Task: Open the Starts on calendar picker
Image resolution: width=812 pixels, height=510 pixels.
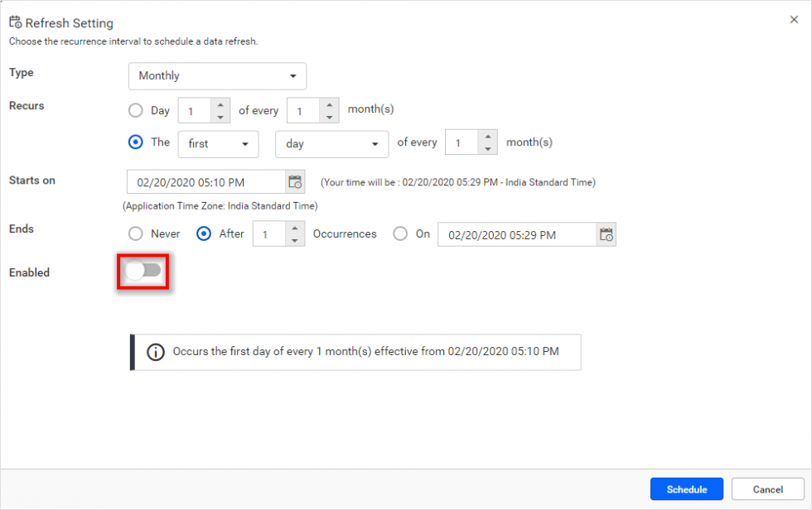Action: 295,181
